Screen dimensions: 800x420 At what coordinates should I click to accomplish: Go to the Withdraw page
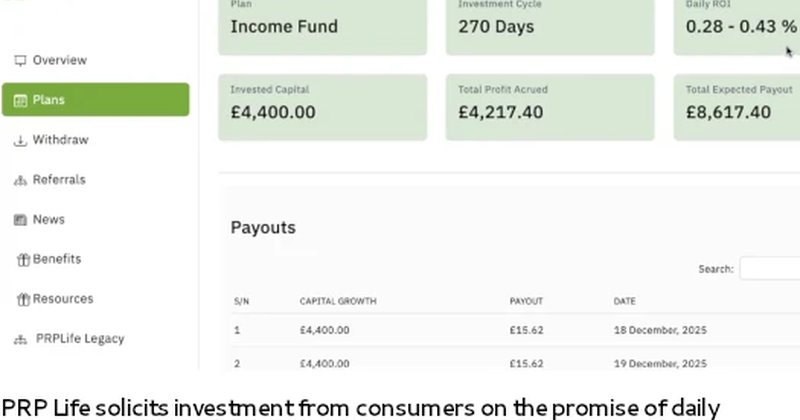tap(60, 140)
